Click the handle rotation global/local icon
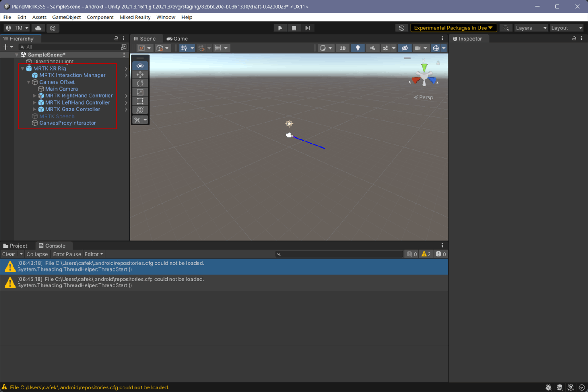This screenshot has height=392, width=588. tap(160, 48)
